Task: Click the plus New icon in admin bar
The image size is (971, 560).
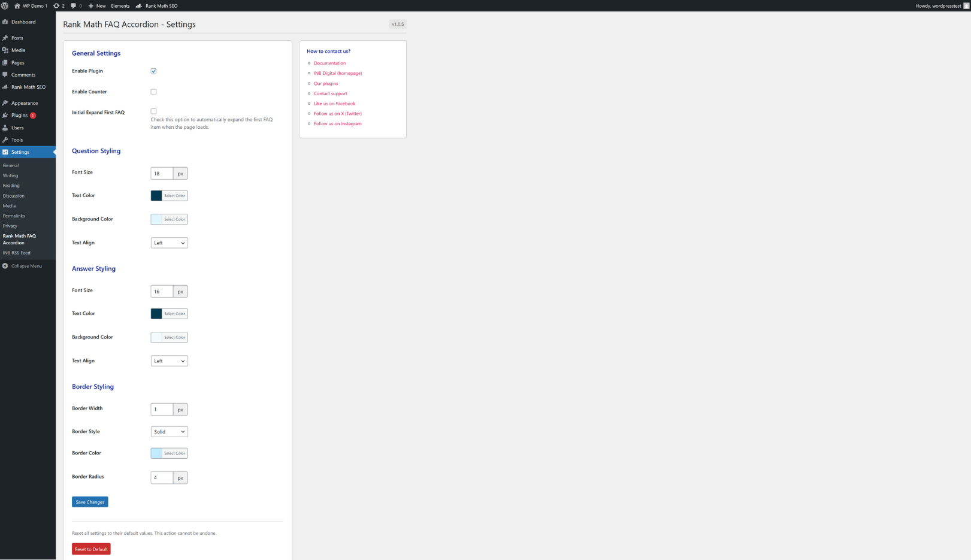Action: tap(90, 5)
